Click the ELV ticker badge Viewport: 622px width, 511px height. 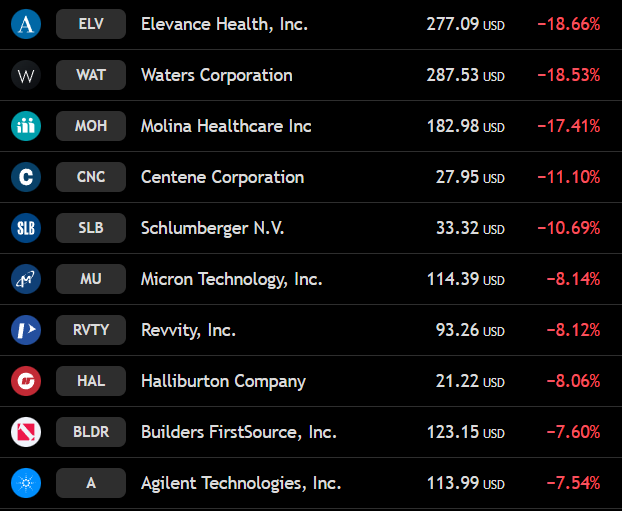91,24
